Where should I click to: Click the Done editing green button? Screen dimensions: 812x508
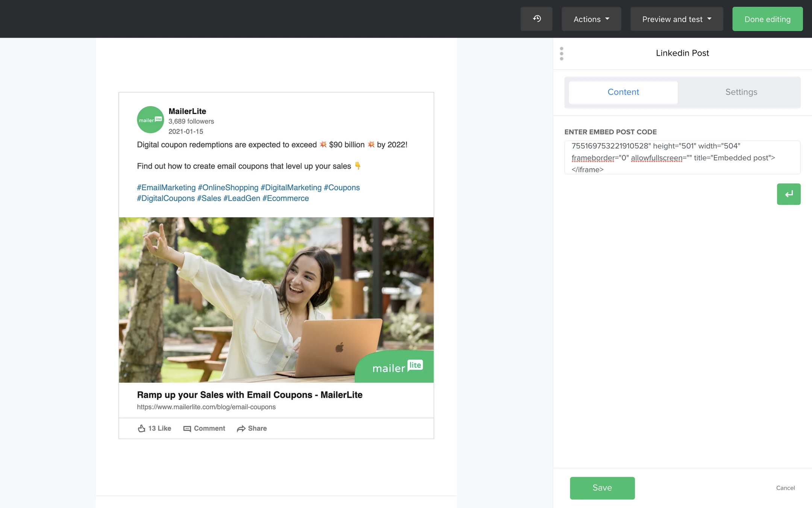pos(767,19)
